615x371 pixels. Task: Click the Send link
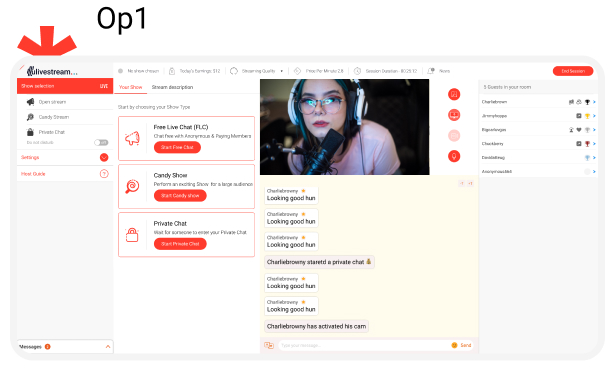(x=466, y=345)
